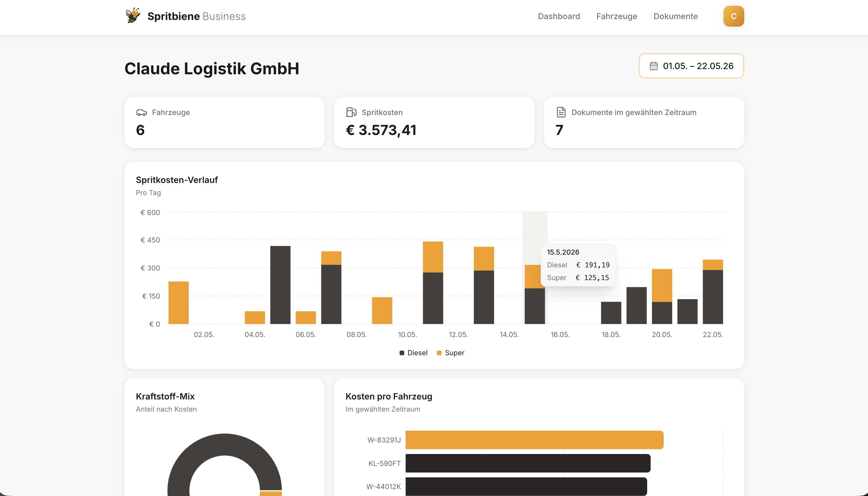Click tooltip value € 125,15 for Super
The height and width of the screenshot is (496, 868).
tap(592, 278)
